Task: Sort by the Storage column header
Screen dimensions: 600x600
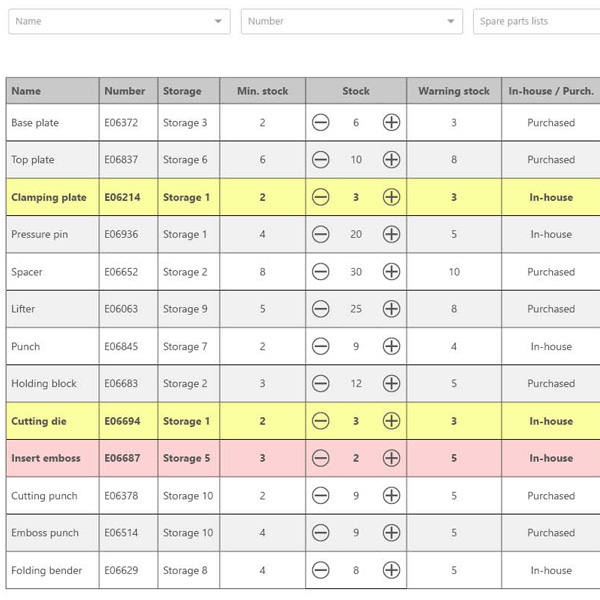Action: pos(189,91)
